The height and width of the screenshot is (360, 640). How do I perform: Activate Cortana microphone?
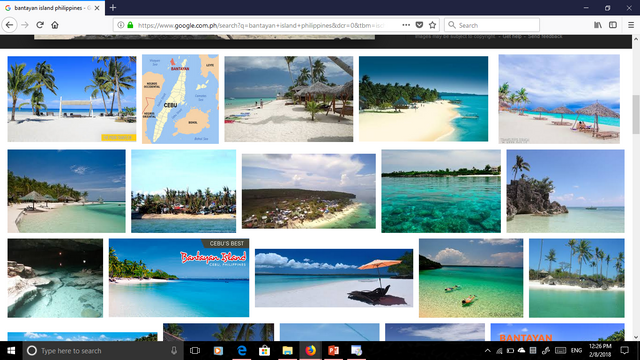tap(174, 351)
